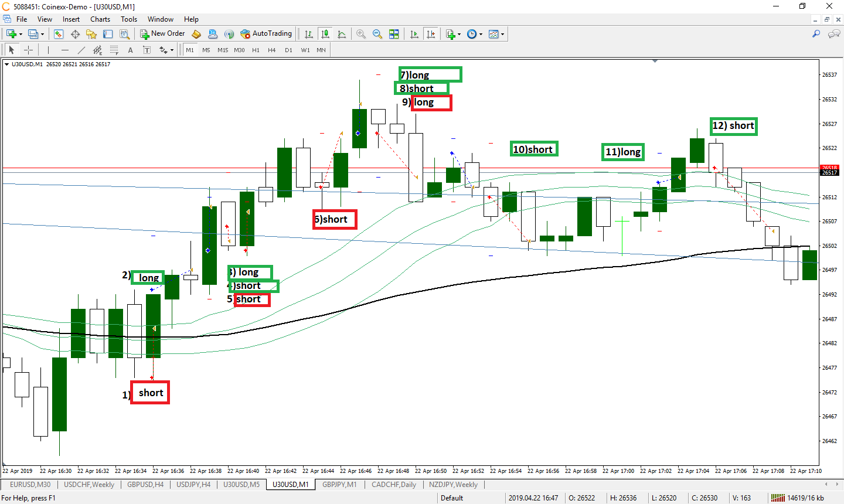Click the New Order button

(162, 34)
